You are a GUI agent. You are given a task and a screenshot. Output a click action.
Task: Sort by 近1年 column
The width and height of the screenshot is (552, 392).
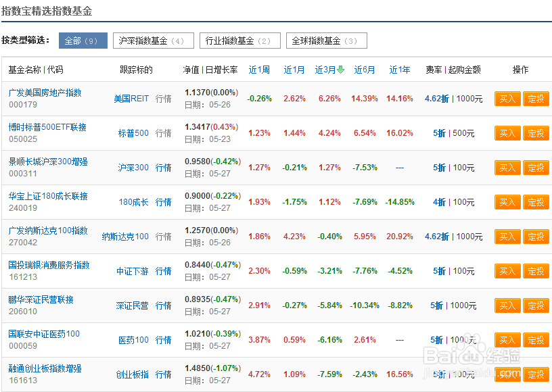(400, 70)
